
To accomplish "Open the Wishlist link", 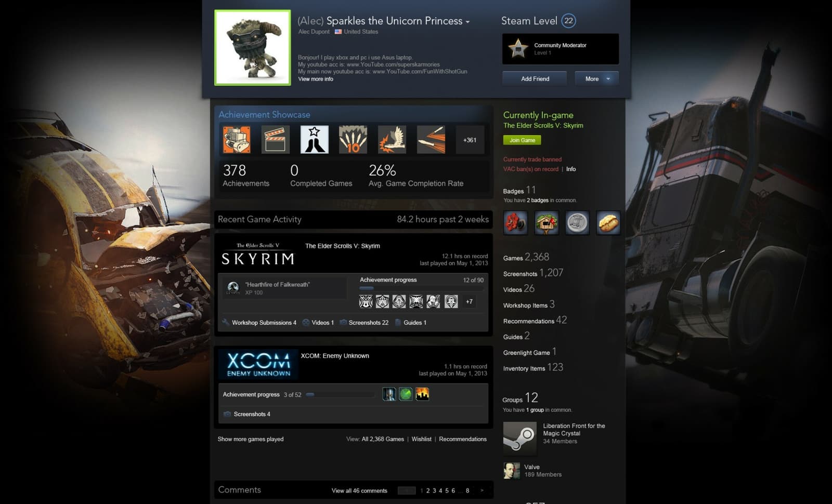I will [x=421, y=439].
